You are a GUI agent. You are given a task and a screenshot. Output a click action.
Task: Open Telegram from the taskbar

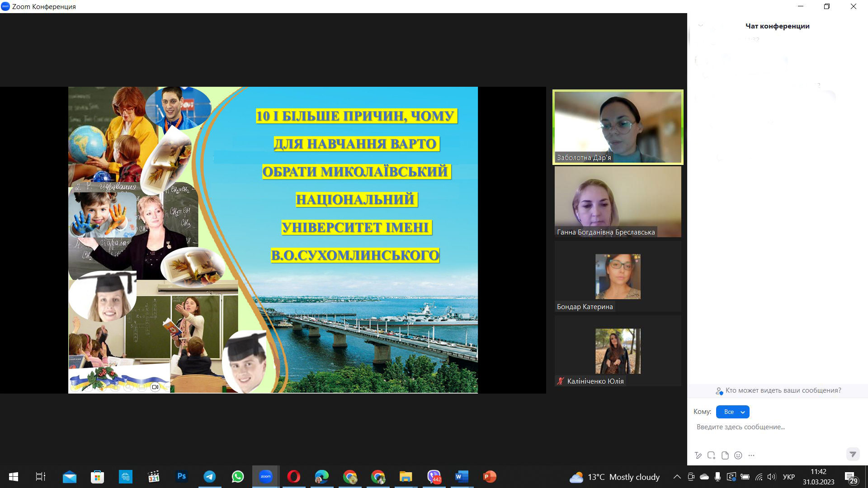point(209,477)
